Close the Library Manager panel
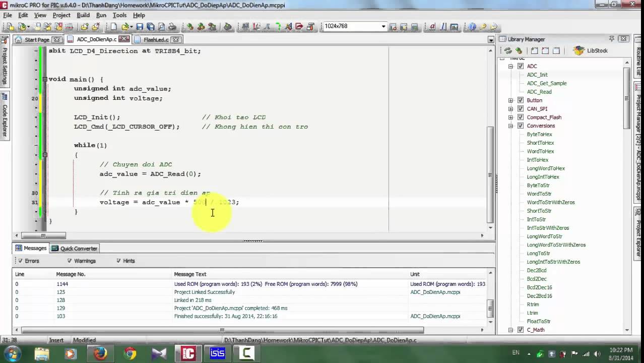The image size is (644, 363). click(x=623, y=38)
